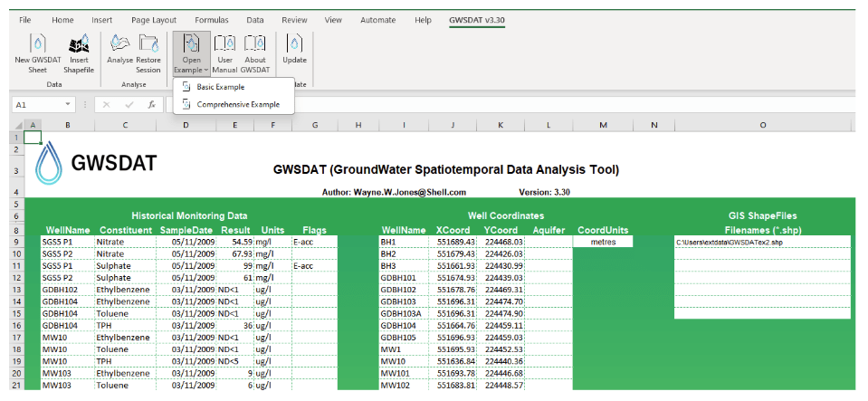Select row 9 header

pyautogui.click(x=16, y=242)
